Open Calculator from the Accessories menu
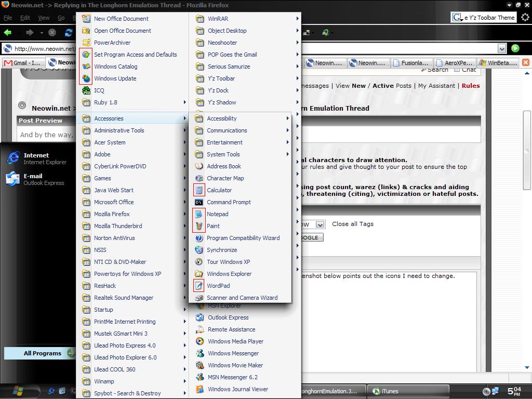Screen dimensions: 532x399 click(x=219, y=190)
